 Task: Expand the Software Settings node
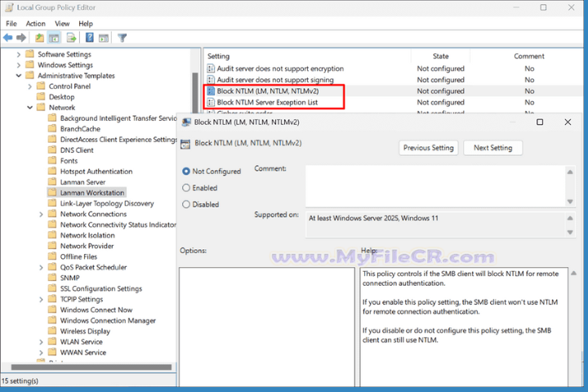pos(19,55)
